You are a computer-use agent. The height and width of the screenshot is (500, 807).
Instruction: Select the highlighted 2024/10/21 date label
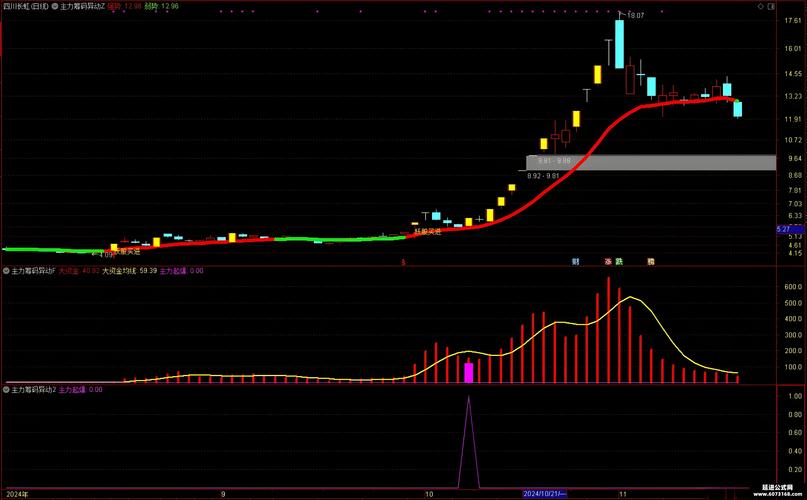tap(544, 494)
